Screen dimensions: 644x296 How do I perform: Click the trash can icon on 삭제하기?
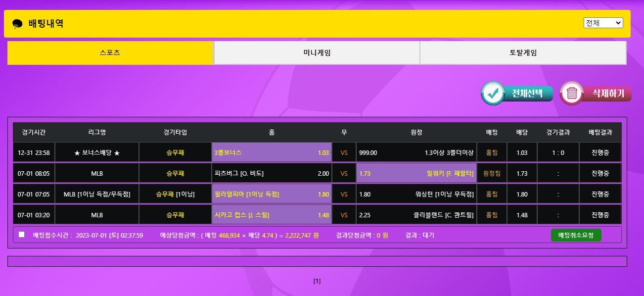point(572,93)
